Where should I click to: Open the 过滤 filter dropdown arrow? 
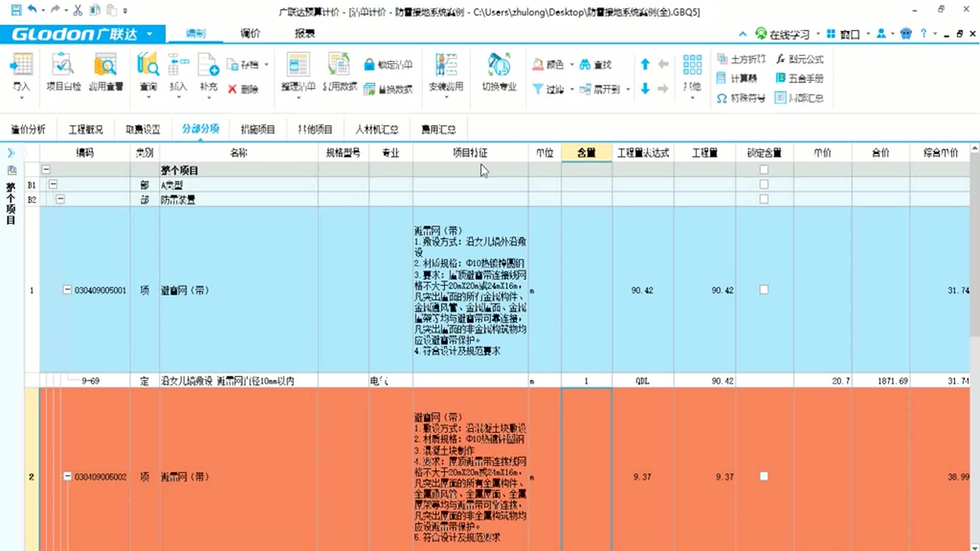pyautogui.click(x=572, y=89)
